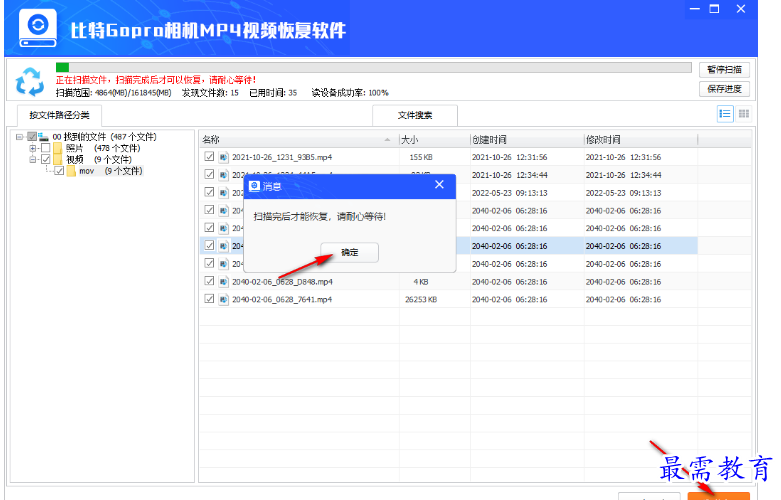Click the drive icon beside 找到的文件
Viewport: 781px width, 500px height.
coord(44,136)
